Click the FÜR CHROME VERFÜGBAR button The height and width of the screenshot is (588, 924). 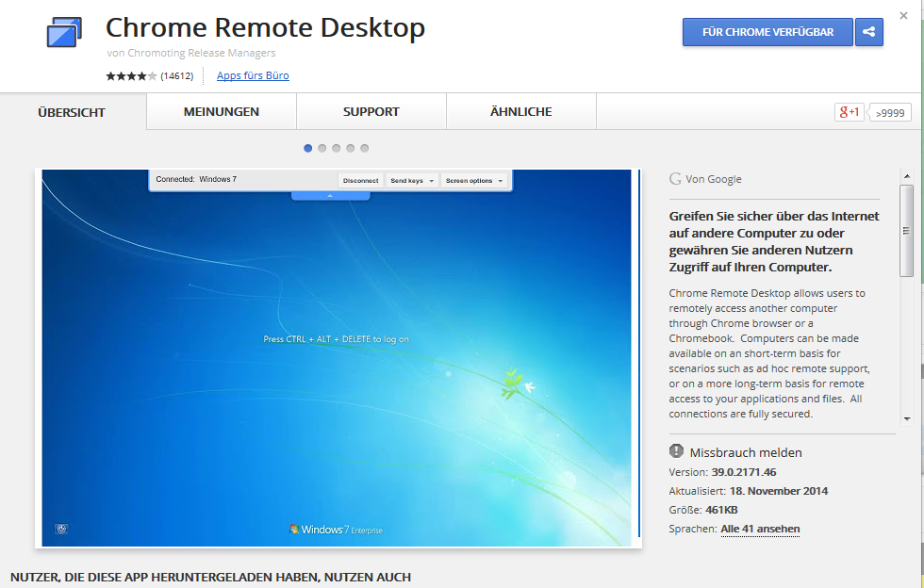(x=767, y=32)
